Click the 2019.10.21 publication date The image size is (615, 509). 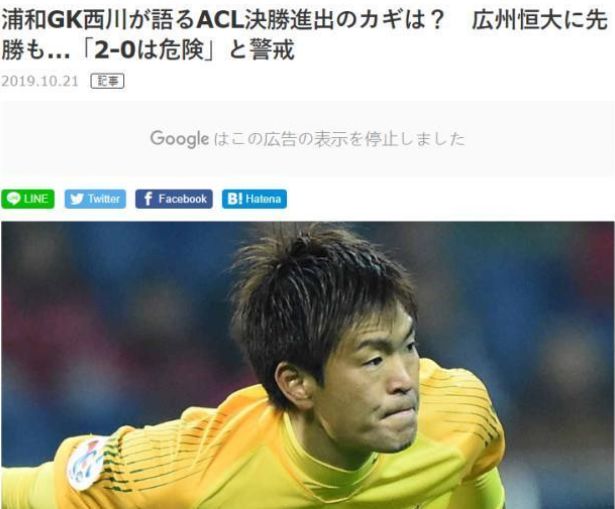(x=40, y=81)
